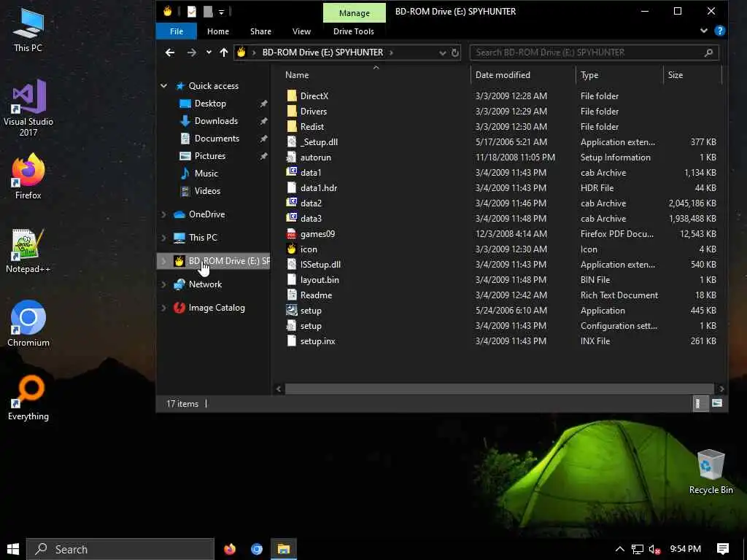Switch to the View ribbon tab
747x560 pixels.
click(x=301, y=31)
